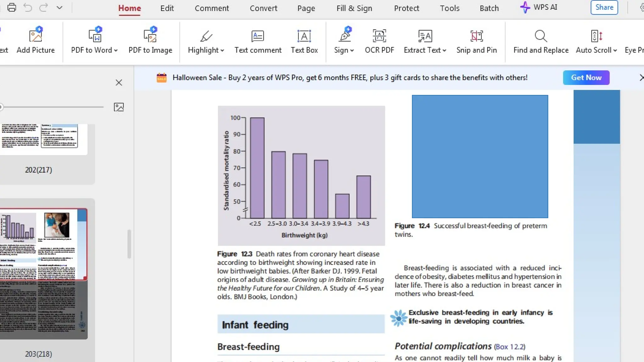
Task: Open the Extract Text dropdown
Action: pyautogui.click(x=444, y=50)
